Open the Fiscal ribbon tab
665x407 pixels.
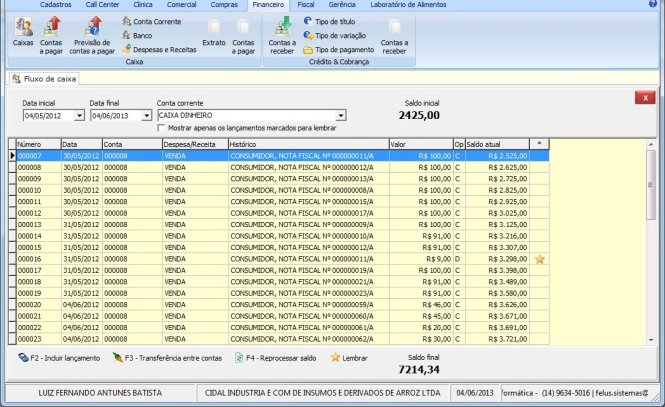tap(306, 5)
